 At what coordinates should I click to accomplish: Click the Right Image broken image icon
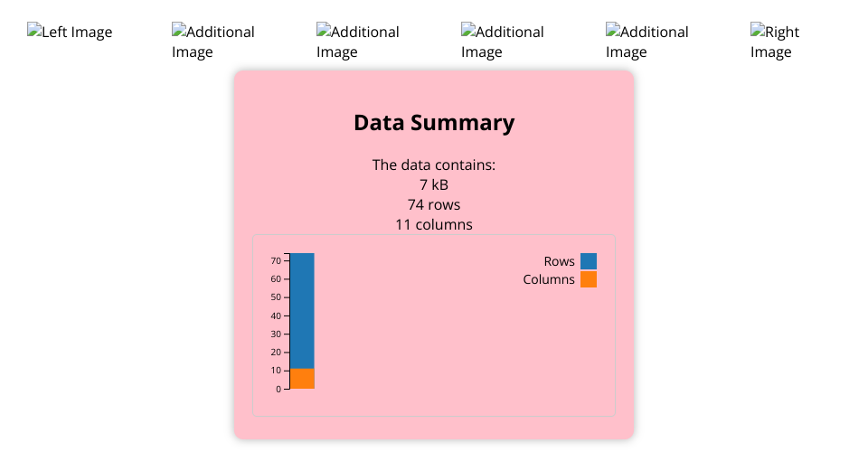pos(758,32)
